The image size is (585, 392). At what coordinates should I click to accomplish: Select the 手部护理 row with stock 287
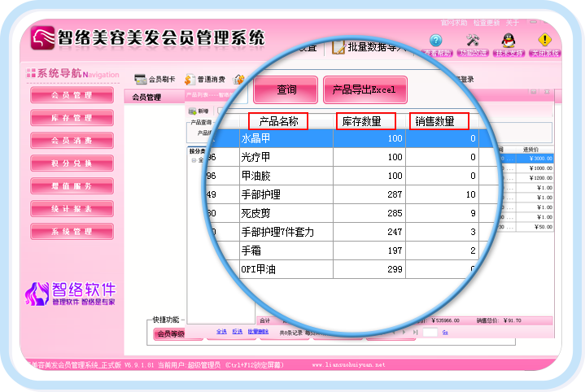(351, 194)
